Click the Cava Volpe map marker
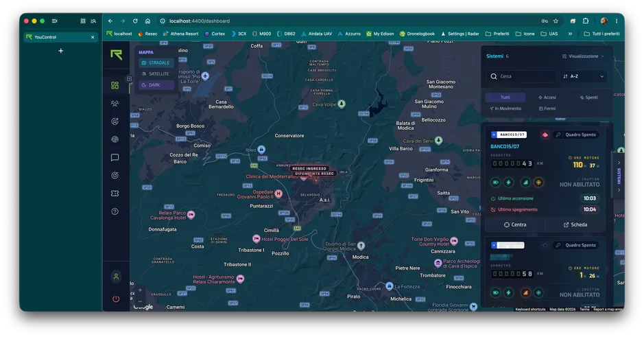 pos(342,104)
